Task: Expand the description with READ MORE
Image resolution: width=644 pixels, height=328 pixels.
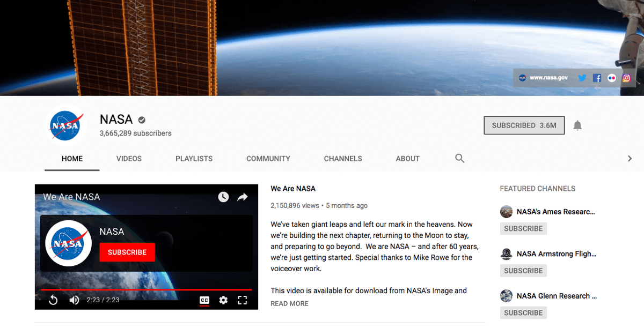Action: pyautogui.click(x=289, y=304)
